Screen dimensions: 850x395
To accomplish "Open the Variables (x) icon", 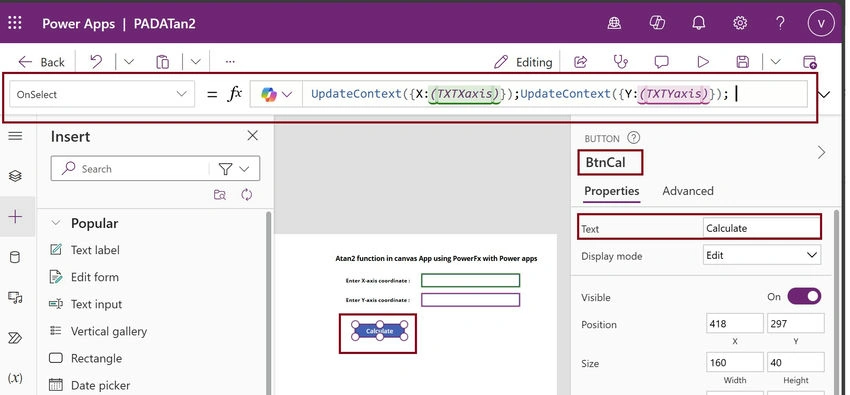I will 15,378.
